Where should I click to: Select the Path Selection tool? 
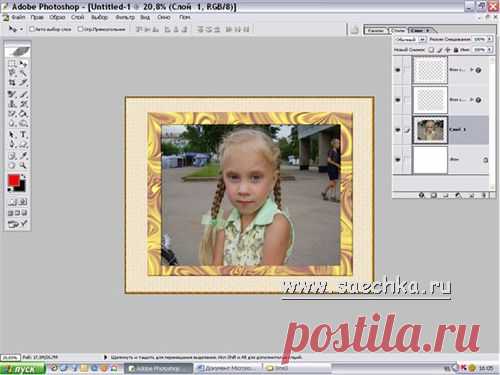[12, 135]
